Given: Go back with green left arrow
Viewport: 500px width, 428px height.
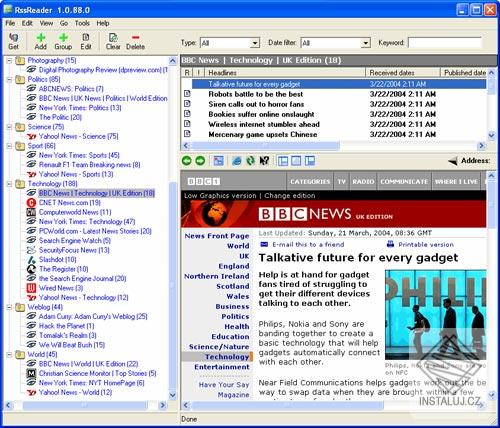Looking at the screenshot, I should coord(187,161).
